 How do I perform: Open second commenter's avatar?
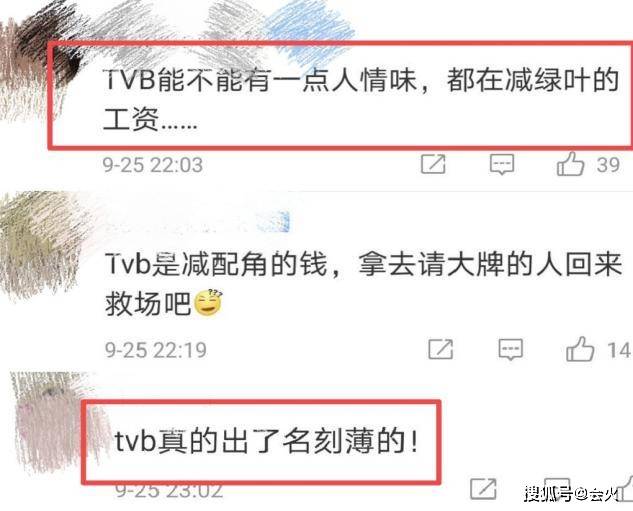pyautogui.click(x=40, y=244)
